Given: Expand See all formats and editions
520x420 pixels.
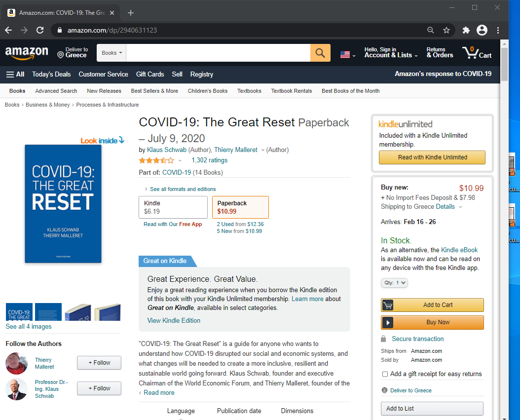Looking at the screenshot, I should point(183,189).
